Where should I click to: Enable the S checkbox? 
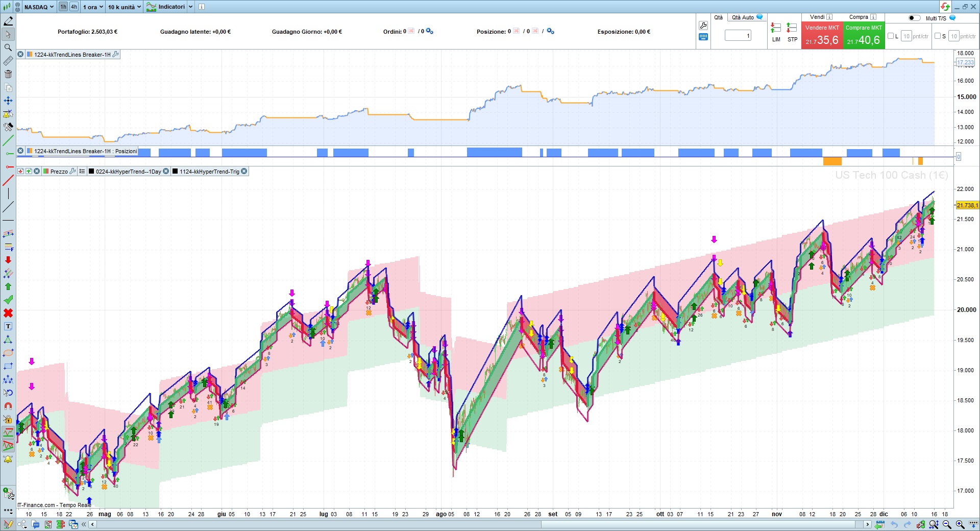point(938,36)
